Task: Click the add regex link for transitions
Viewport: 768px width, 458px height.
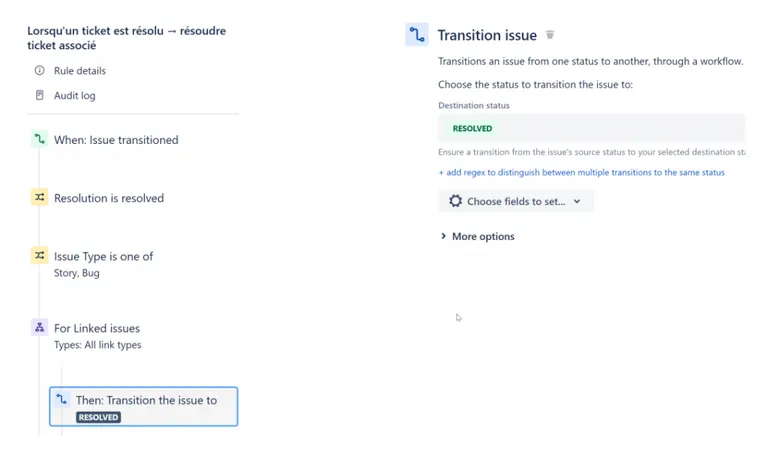Action: point(581,172)
